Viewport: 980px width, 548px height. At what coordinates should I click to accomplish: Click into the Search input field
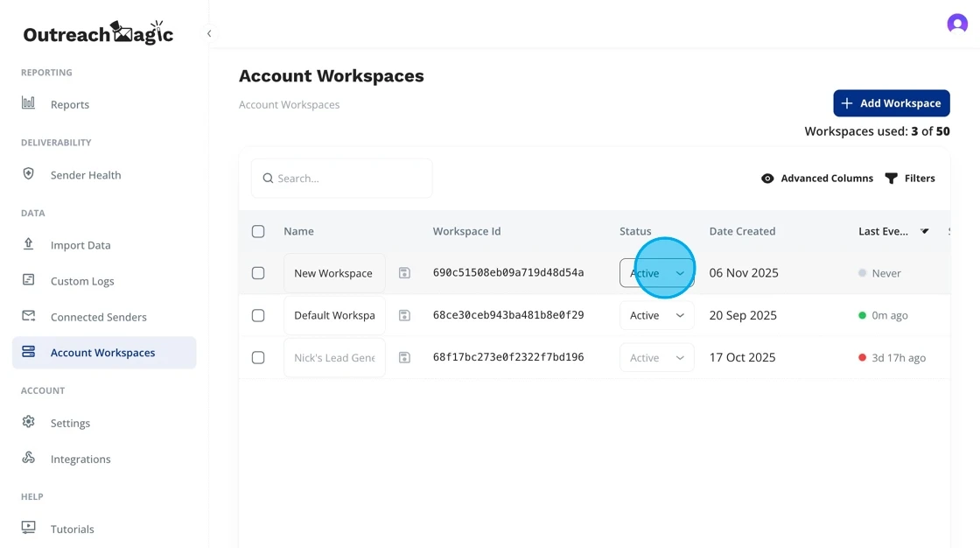tap(350, 179)
